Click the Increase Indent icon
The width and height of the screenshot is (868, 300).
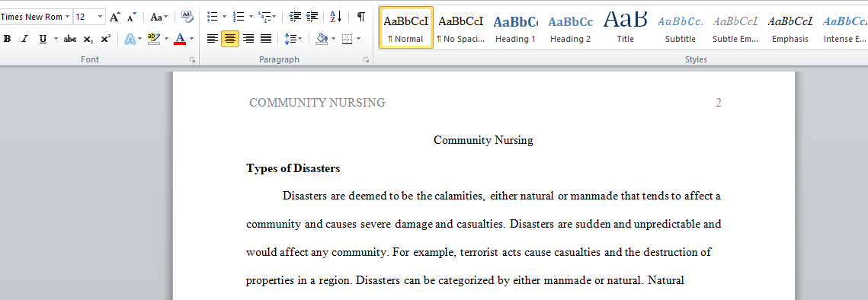point(312,17)
